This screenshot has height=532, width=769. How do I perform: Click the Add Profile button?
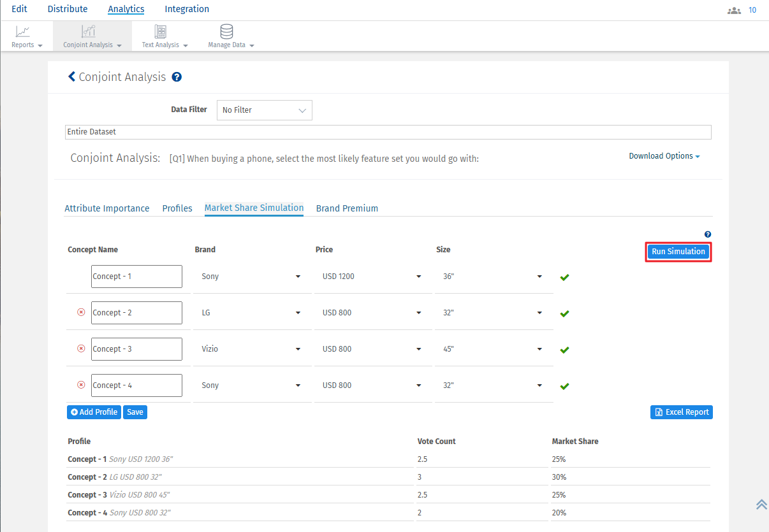94,412
